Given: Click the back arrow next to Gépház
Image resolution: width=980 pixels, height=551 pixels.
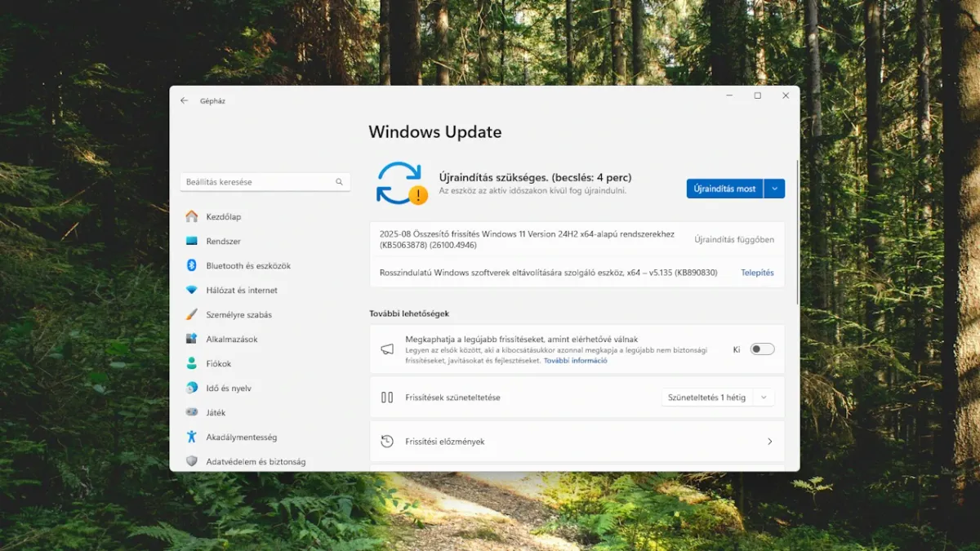Looking at the screenshot, I should [184, 101].
